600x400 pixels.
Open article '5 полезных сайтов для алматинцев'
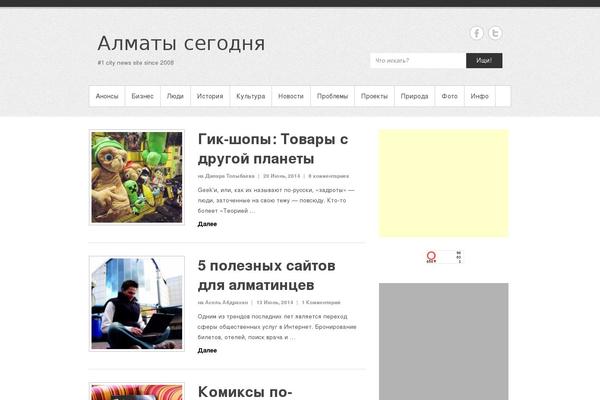point(266,275)
